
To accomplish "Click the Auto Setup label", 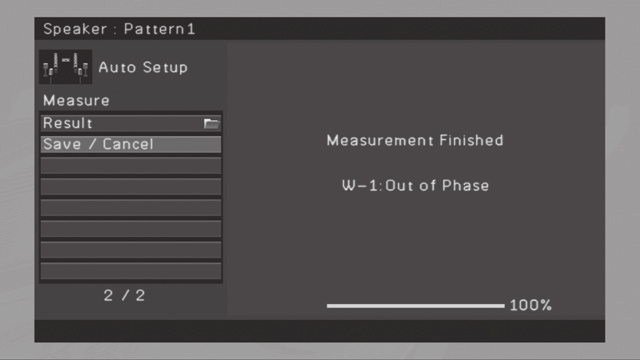I will [143, 67].
